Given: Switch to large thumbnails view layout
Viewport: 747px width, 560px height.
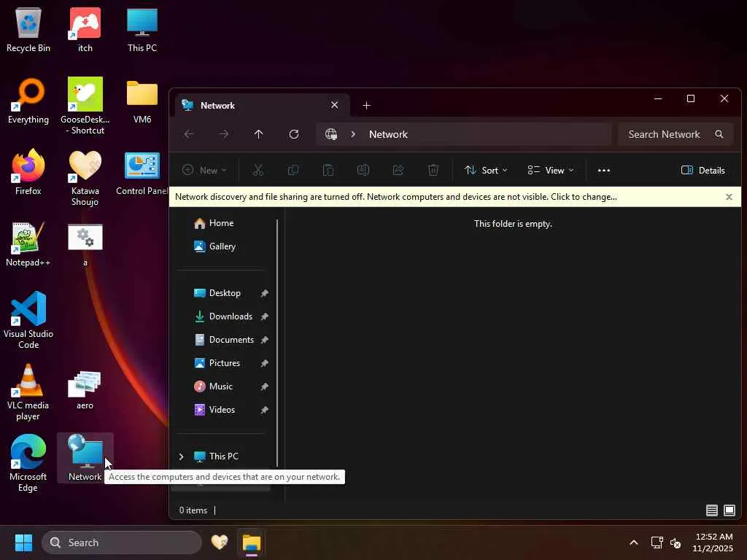Looking at the screenshot, I should pos(729,510).
